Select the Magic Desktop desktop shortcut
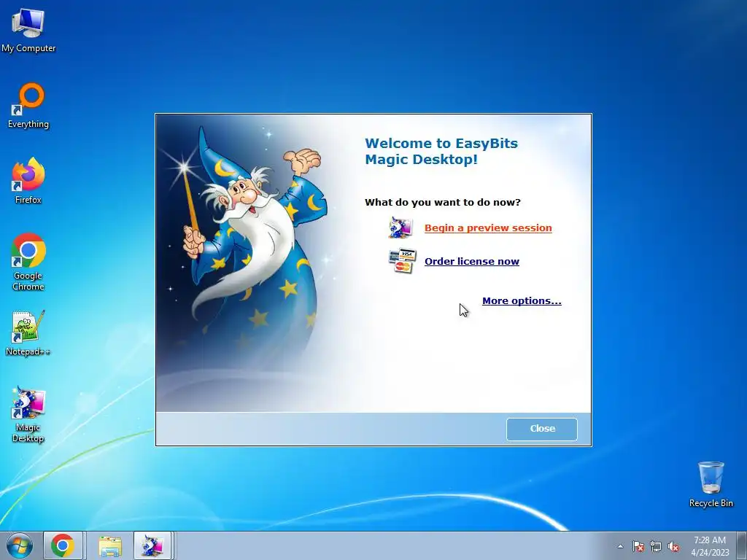Image resolution: width=747 pixels, height=560 pixels. pos(28,414)
